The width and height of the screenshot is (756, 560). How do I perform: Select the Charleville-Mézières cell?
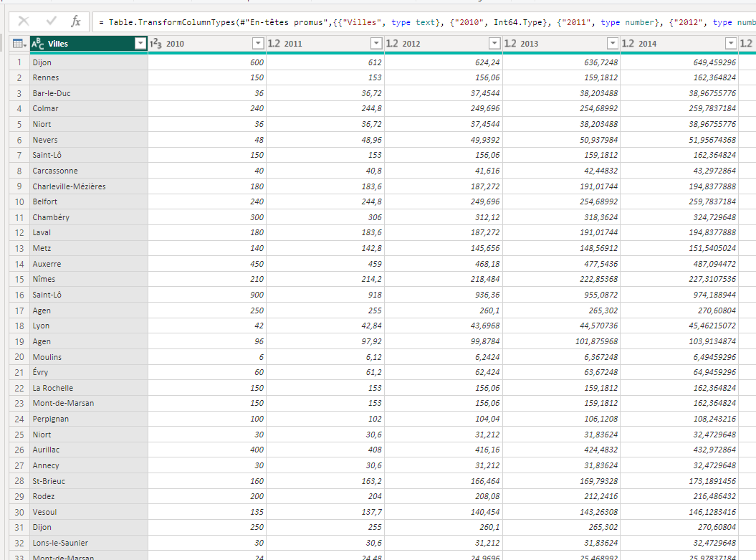[89, 186]
